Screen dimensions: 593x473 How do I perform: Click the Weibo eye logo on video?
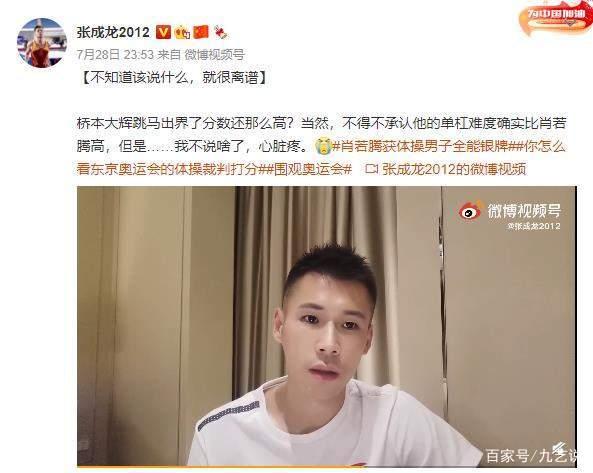471,211
